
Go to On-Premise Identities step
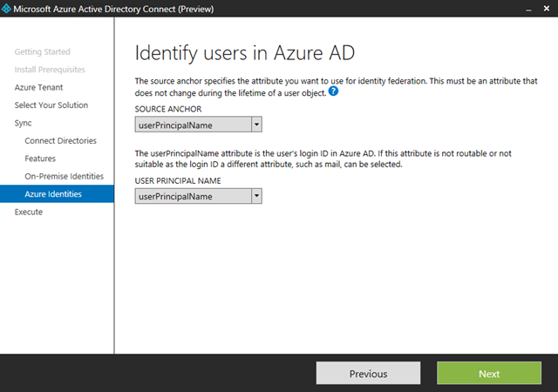point(64,176)
